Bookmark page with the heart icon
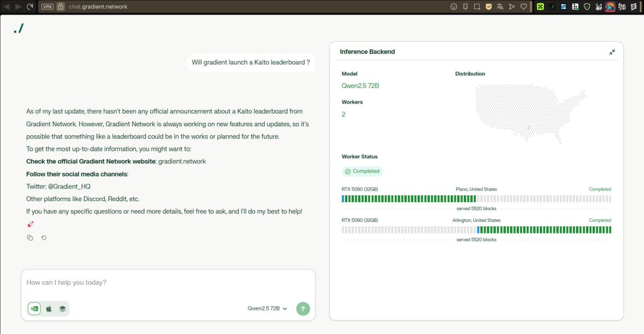The image size is (644, 334). click(524, 7)
